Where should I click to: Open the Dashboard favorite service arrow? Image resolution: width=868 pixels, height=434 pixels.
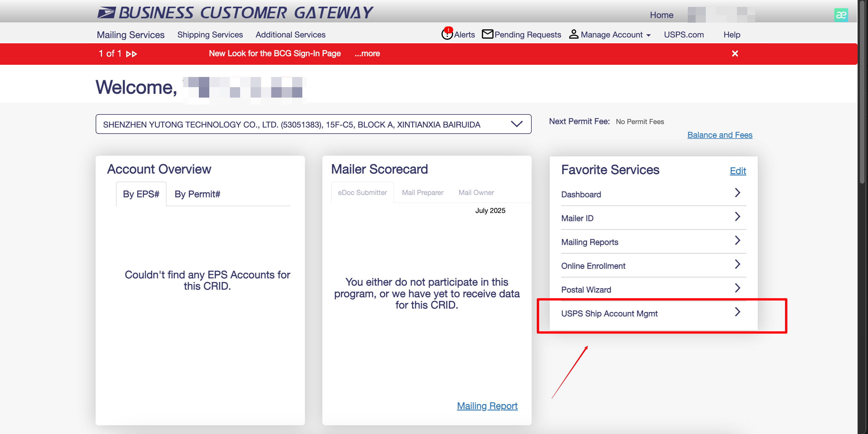point(737,193)
